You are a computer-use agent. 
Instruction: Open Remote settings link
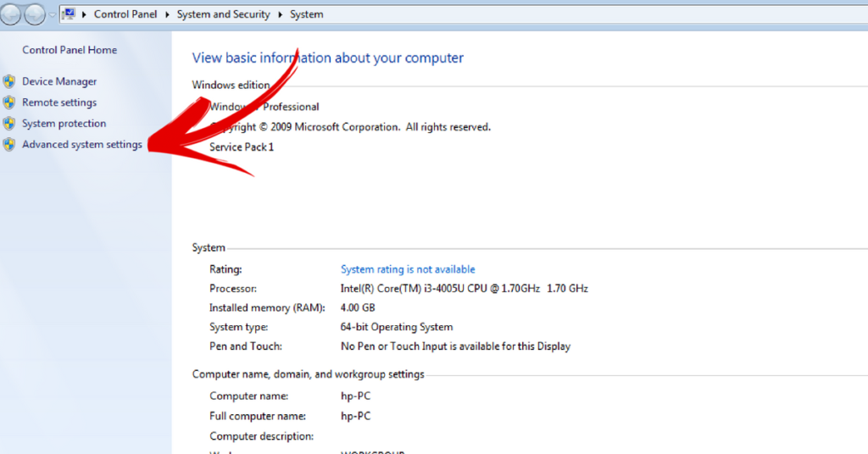point(59,102)
